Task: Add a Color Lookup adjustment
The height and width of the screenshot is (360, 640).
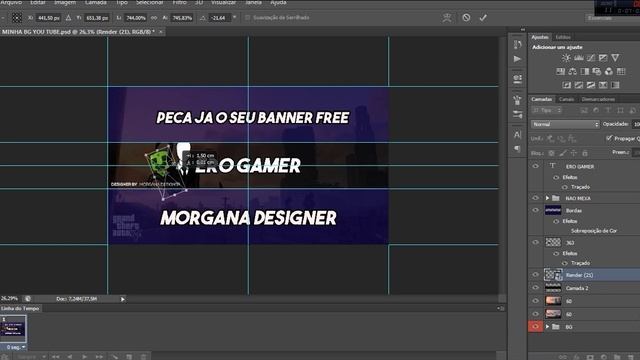Action: (x=621, y=71)
